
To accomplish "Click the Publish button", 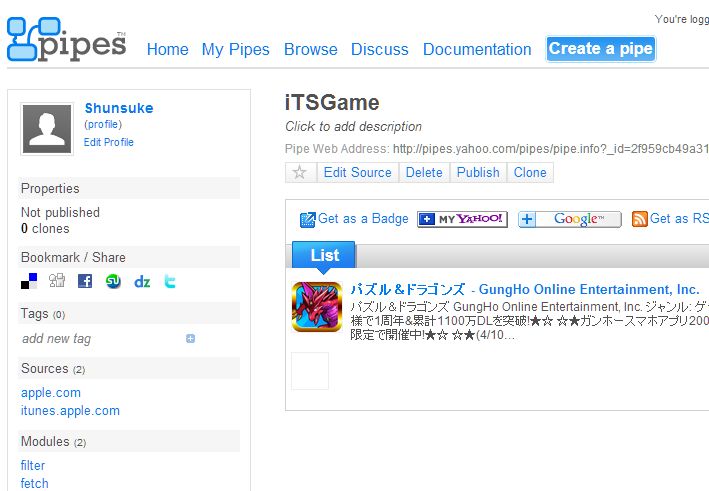I will (478, 172).
